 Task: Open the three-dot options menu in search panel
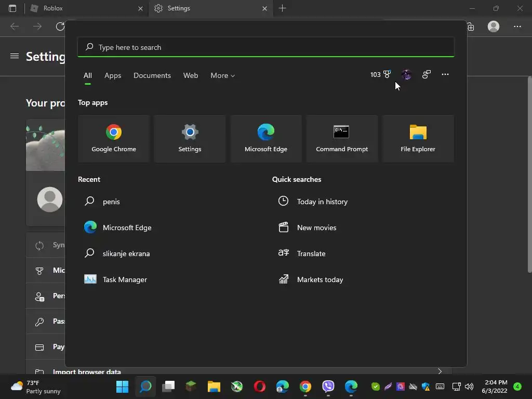[x=445, y=74]
